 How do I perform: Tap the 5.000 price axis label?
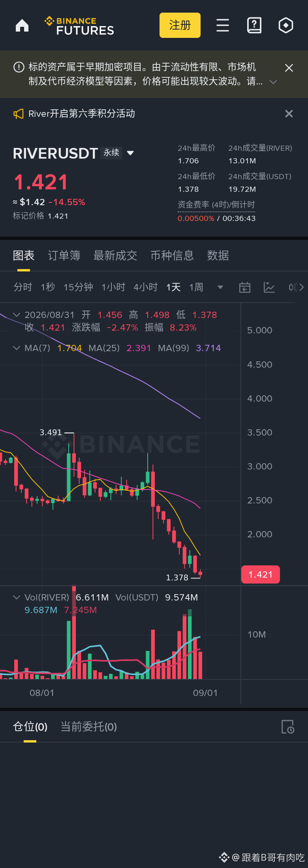[260, 330]
